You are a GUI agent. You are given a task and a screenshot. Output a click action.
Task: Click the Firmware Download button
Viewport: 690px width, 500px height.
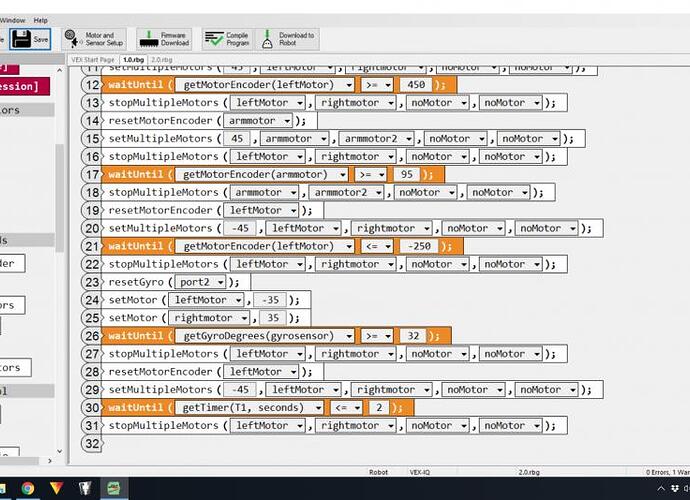pyautogui.click(x=164, y=39)
